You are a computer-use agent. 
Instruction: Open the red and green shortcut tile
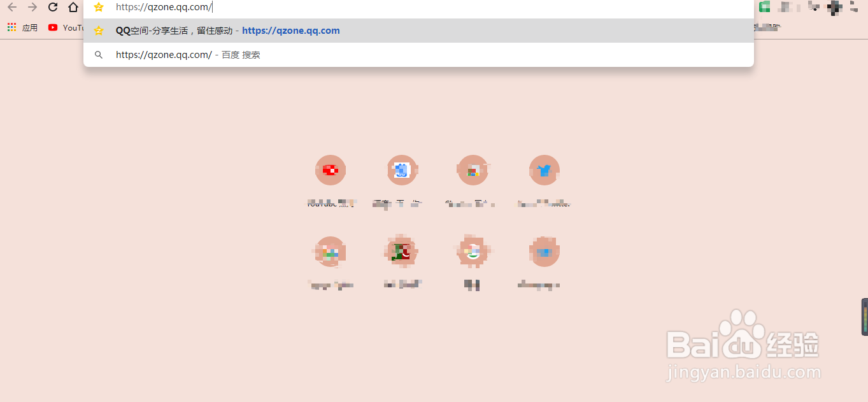pos(402,262)
